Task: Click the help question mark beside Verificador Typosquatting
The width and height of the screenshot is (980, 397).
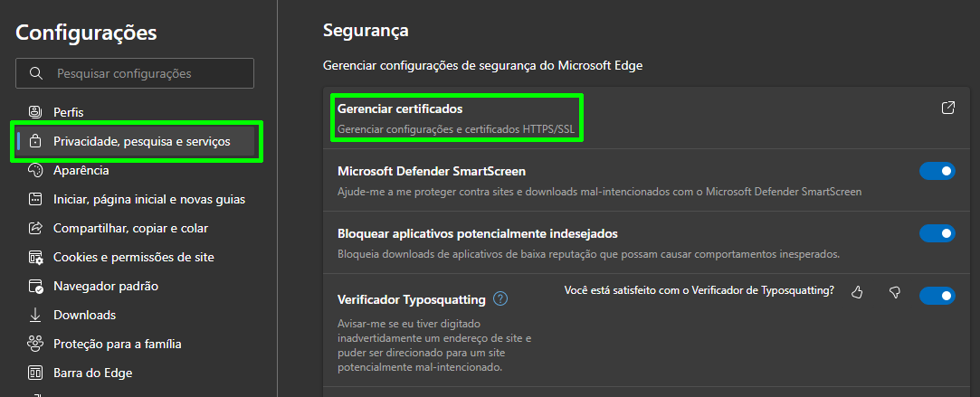Action: point(500,299)
